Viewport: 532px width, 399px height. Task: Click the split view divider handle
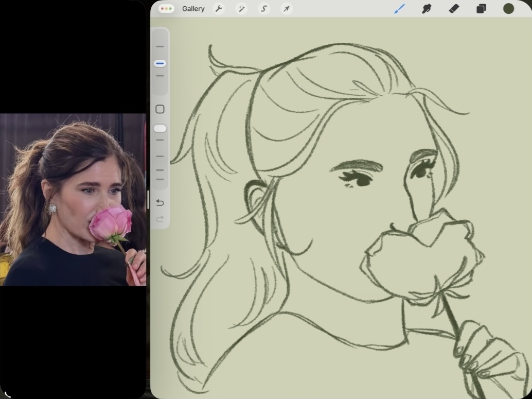tap(148, 200)
